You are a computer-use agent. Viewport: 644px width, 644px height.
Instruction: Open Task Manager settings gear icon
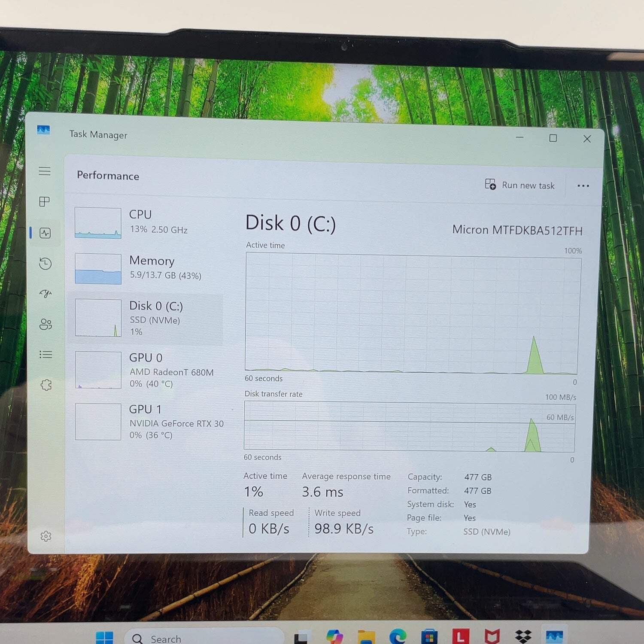point(46,536)
